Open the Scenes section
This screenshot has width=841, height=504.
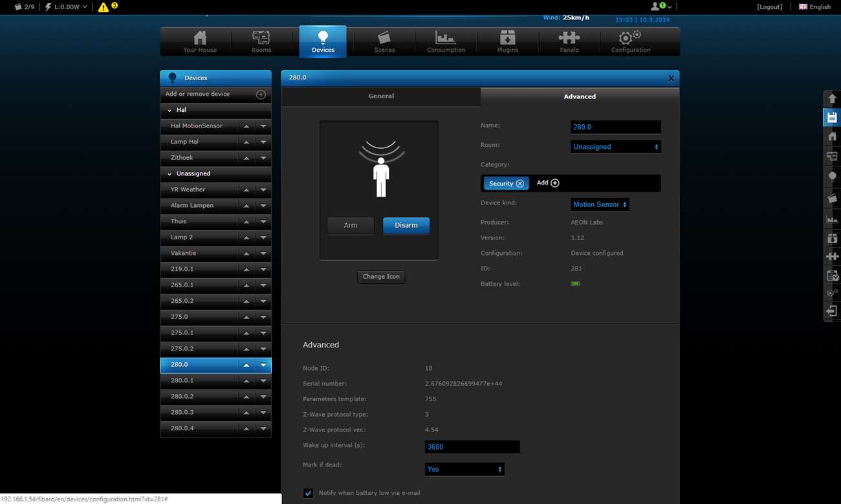(384, 41)
